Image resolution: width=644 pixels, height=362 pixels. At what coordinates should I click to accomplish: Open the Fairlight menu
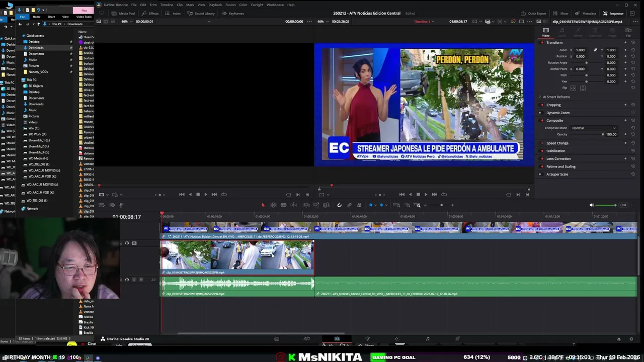tap(257, 5)
